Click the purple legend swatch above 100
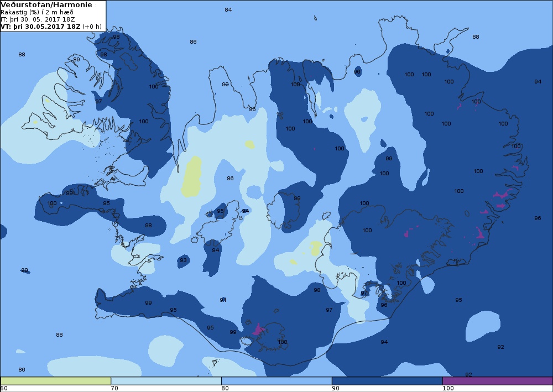 (497, 381)
